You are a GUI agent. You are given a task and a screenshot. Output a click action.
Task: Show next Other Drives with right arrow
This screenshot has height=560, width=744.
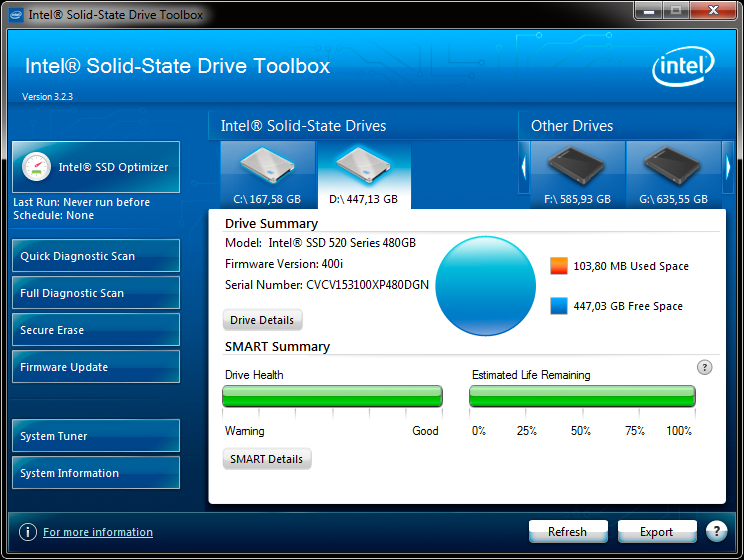[x=728, y=167]
